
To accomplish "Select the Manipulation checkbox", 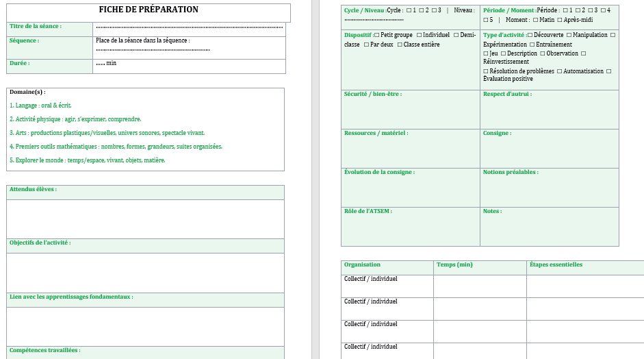I will pos(569,35).
